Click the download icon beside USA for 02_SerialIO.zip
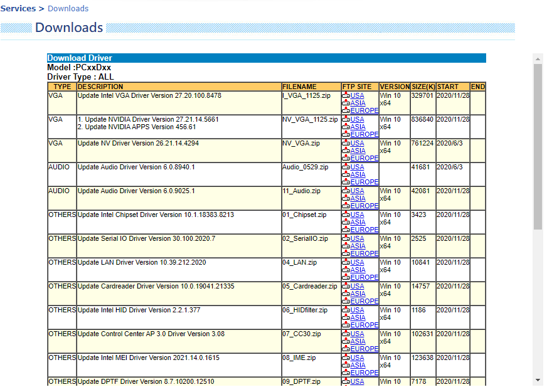This screenshot has width=547, height=392. 346,238
